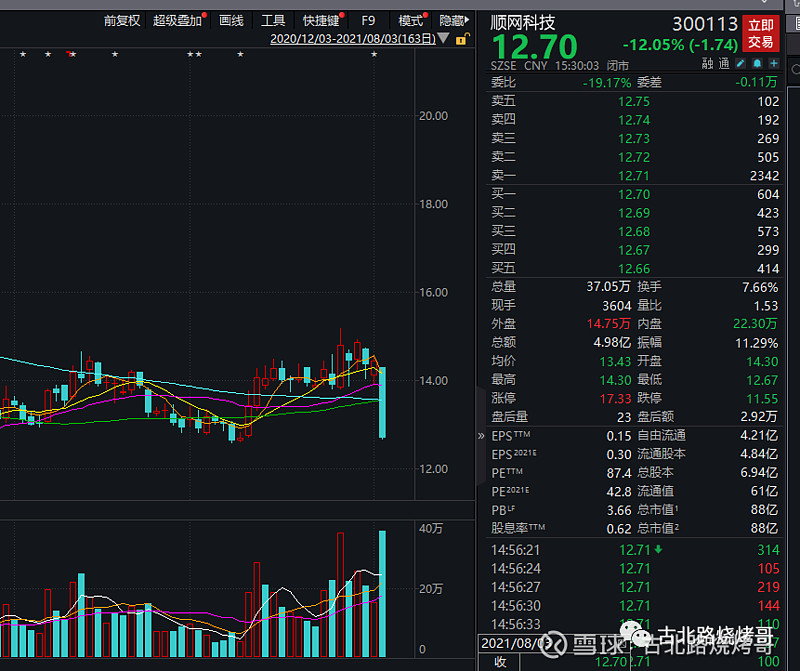This screenshot has height=671, width=800.
Task: Open the 模式 mode menu
Action: tap(411, 21)
